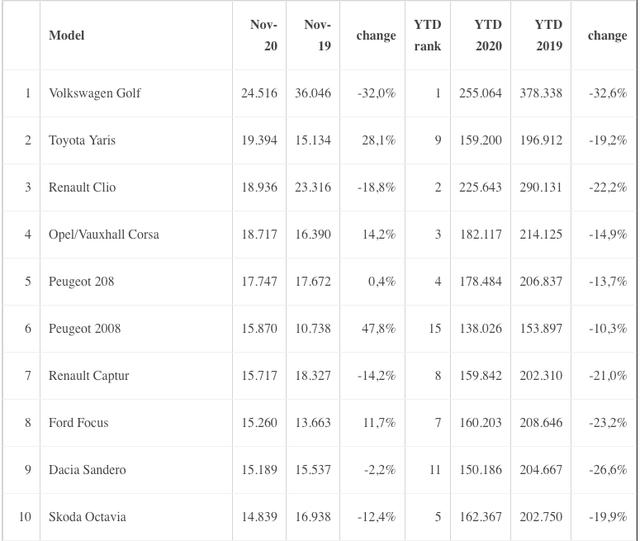Viewport: 640px width, 541px height.
Task: Select Skoda Octavia's YTD 2020 value 162.367
Action: click(x=482, y=516)
